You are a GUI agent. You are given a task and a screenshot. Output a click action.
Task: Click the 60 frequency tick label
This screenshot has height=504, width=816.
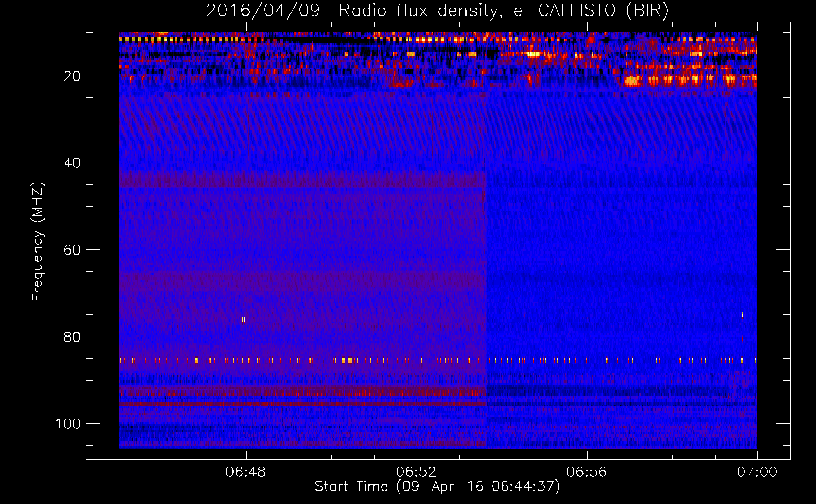pyautogui.click(x=73, y=250)
